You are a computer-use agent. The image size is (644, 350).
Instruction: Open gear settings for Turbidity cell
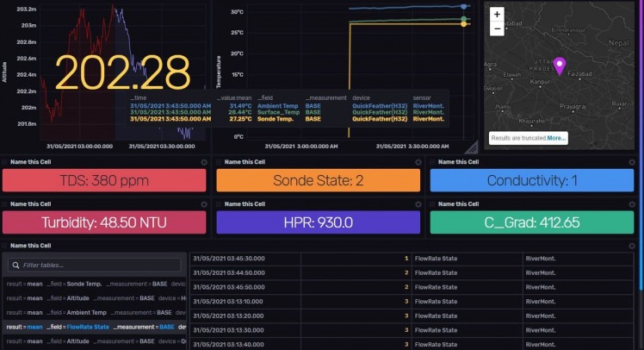coord(204,204)
